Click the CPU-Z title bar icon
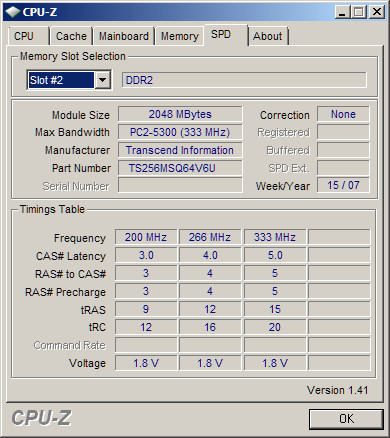390x438 pixels. pyautogui.click(x=13, y=12)
